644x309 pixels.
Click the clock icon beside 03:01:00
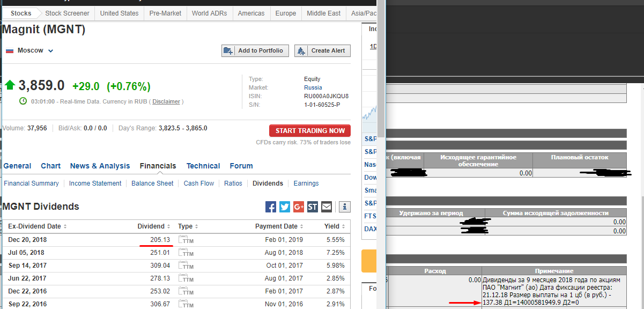pyautogui.click(x=23, y=101)
